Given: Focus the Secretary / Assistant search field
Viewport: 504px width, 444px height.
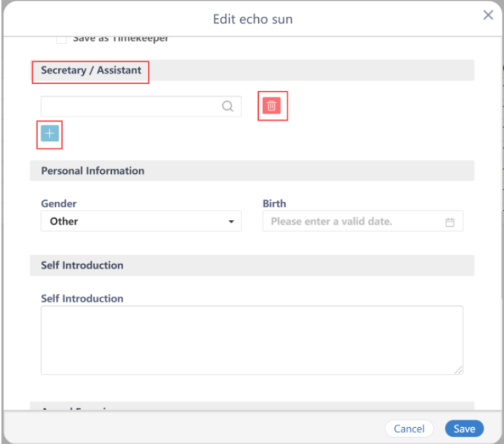Looking at the screenshot, I should click(x=130, y=106).
